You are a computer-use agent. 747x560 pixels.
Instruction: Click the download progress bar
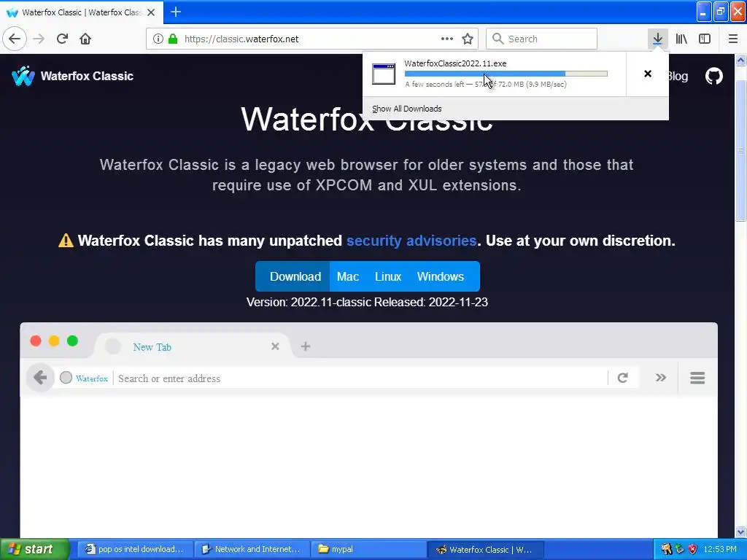(506, 74)
